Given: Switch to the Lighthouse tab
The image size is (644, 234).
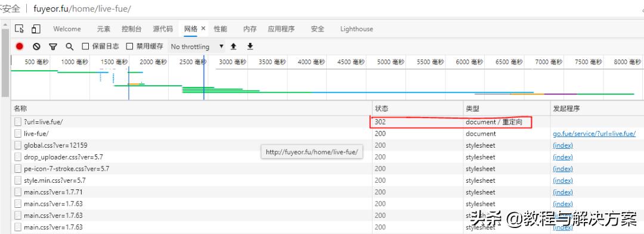Looking at the screenshot, I should click(357, 29).
